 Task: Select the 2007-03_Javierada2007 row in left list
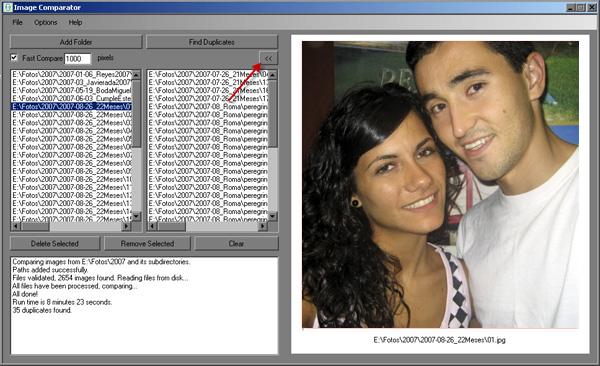point(72,82)
